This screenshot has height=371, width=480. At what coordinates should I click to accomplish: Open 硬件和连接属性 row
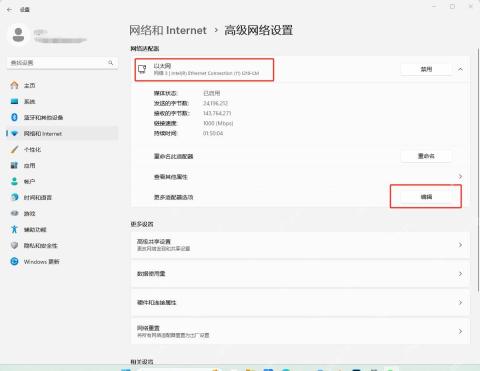300,303
